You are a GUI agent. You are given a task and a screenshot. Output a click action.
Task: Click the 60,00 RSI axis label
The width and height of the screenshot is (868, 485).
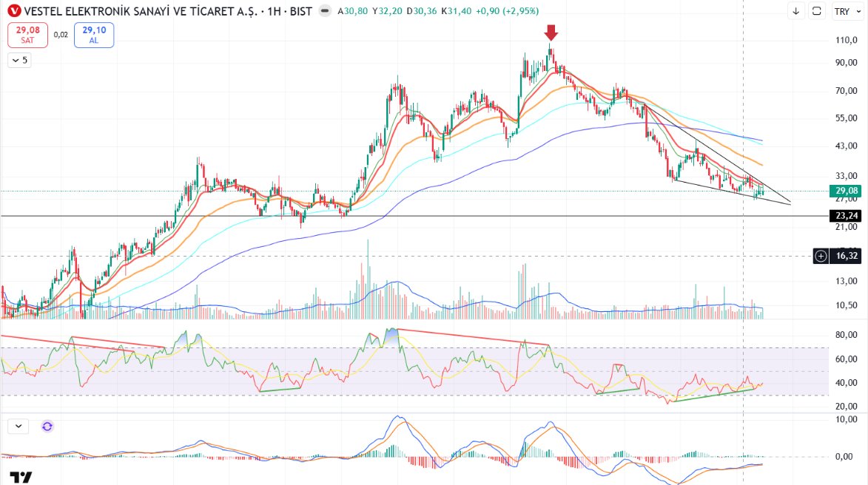point(847,359)
